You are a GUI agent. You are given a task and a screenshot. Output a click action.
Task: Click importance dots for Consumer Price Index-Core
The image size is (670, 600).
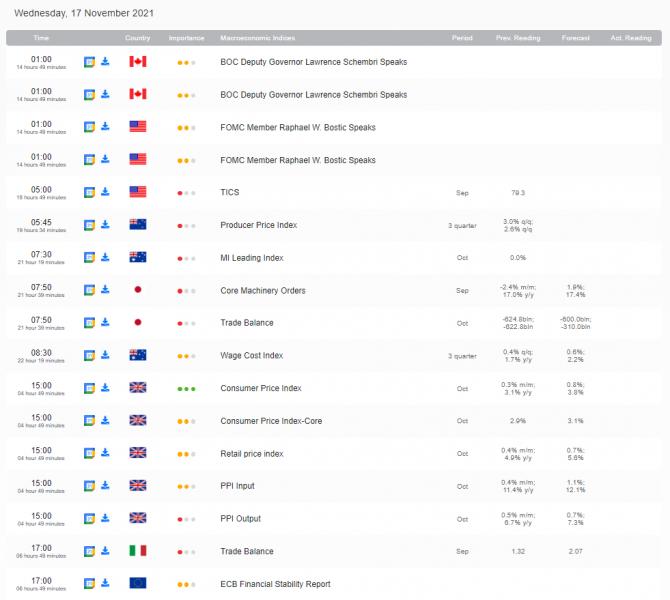186,421
